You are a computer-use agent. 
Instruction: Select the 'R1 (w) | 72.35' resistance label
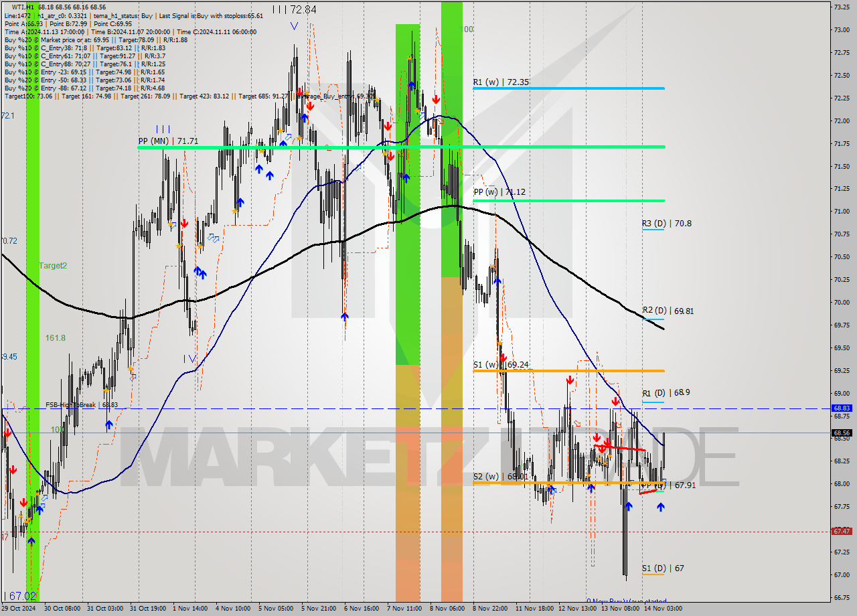pyautogui.click(x=501, y=82)
